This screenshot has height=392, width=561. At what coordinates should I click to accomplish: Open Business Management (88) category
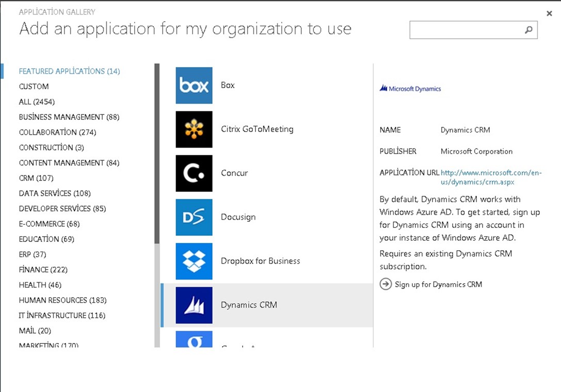click(x=69, y=117)
